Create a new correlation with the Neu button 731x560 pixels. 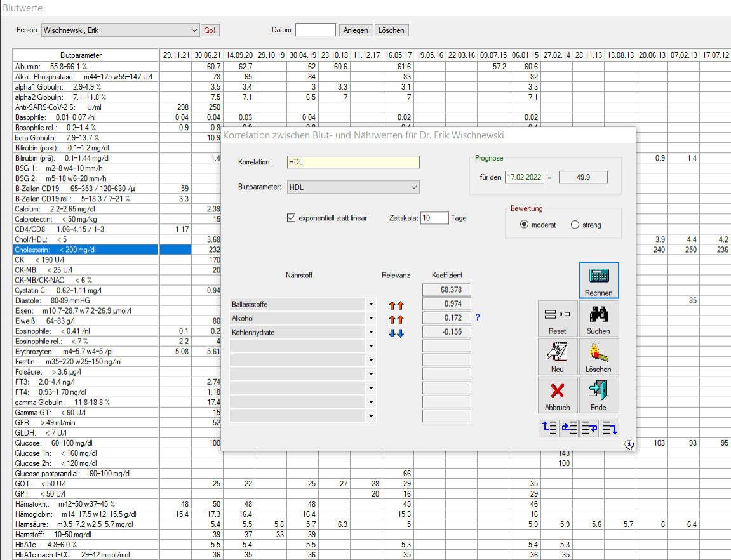tap(557, 356)
